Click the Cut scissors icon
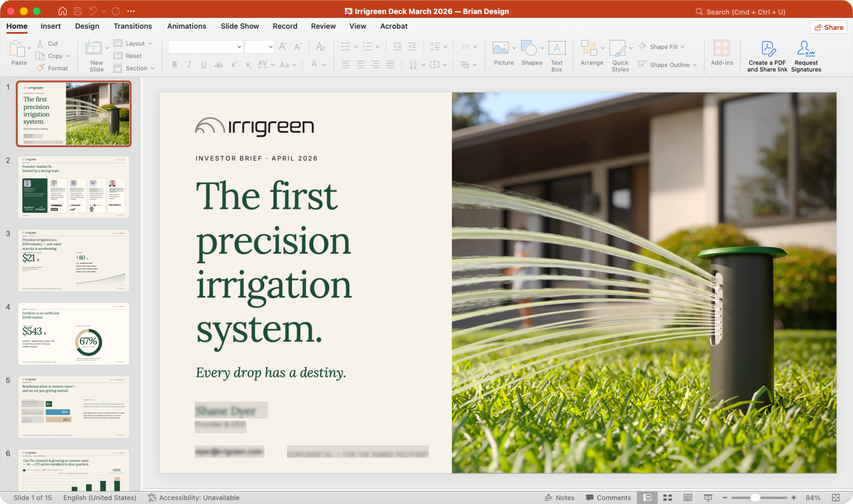The image size is (853, 504). pyautogui.click(x=41, y=43)
